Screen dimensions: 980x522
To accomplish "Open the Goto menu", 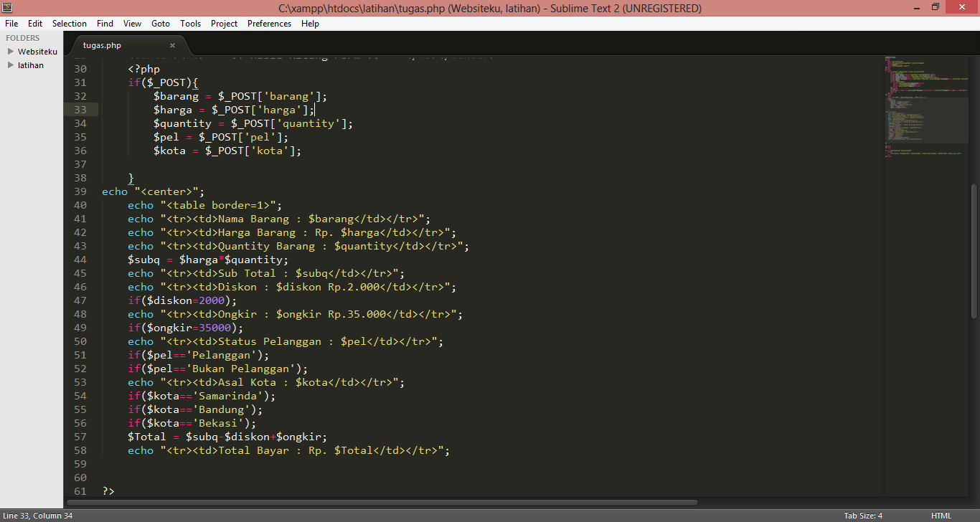I will pyautogui.click(x=160, y=23).
